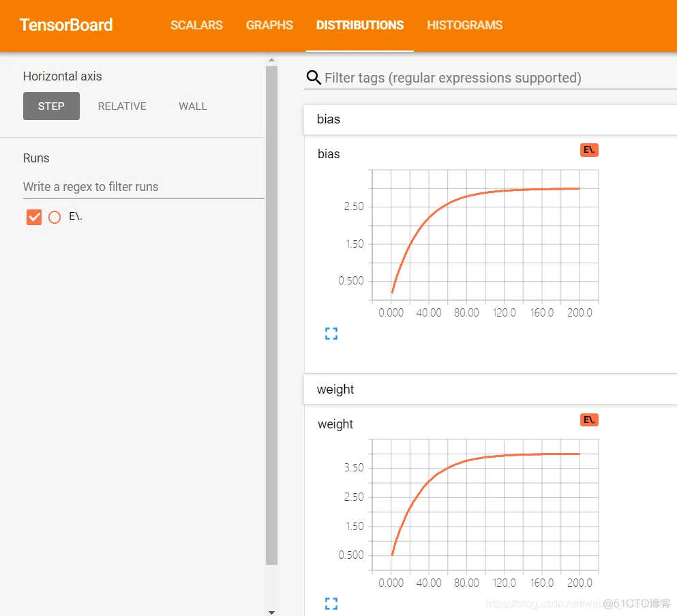Expand the bias chart to full size
Screen dimensions: 677x616
coord(331,334)
